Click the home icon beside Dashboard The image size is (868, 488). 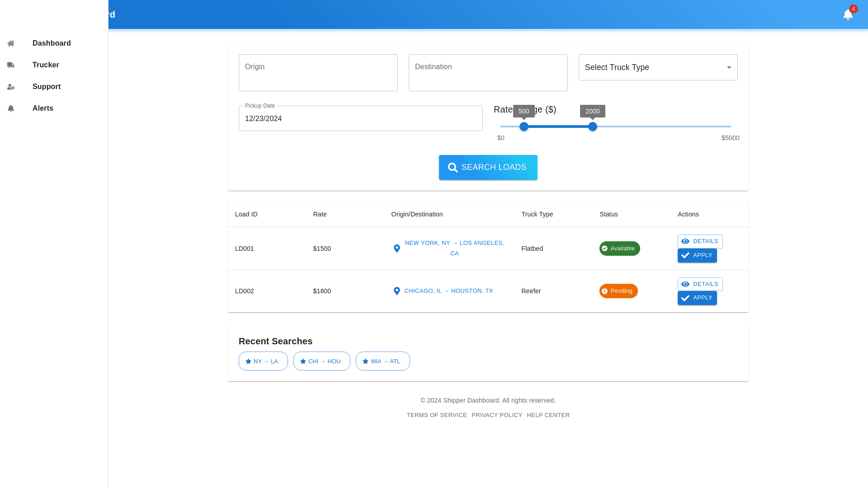coord(11,43)
